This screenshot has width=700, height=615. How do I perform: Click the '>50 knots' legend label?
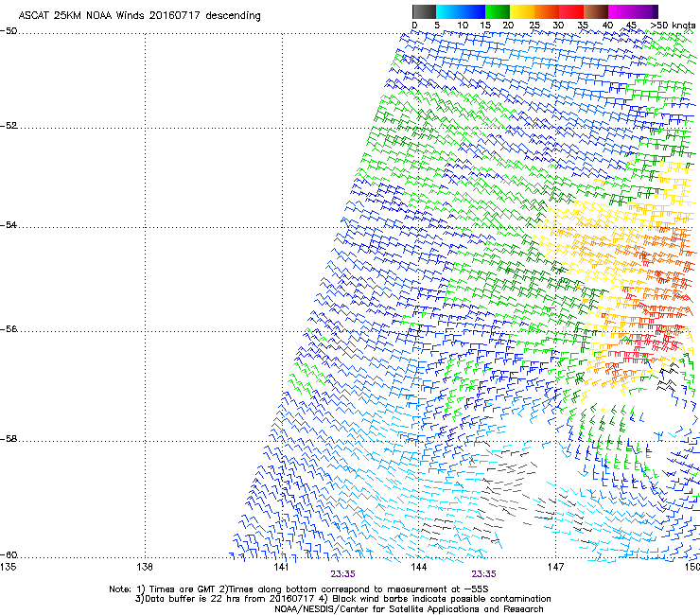coord(673,26)
